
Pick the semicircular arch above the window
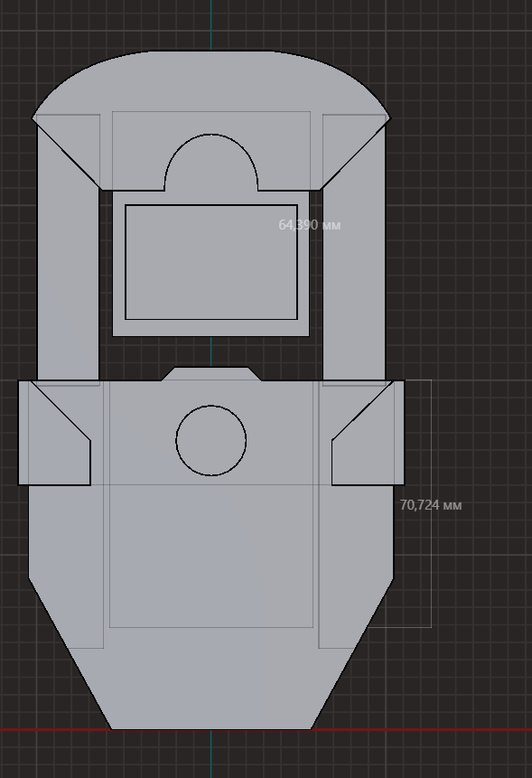(211, 161)
